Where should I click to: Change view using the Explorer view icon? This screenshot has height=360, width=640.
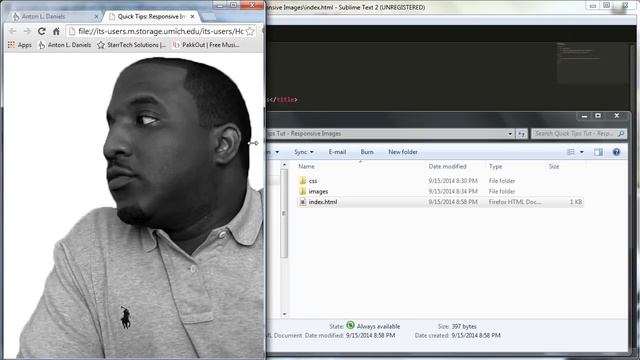tap(571, 152)
